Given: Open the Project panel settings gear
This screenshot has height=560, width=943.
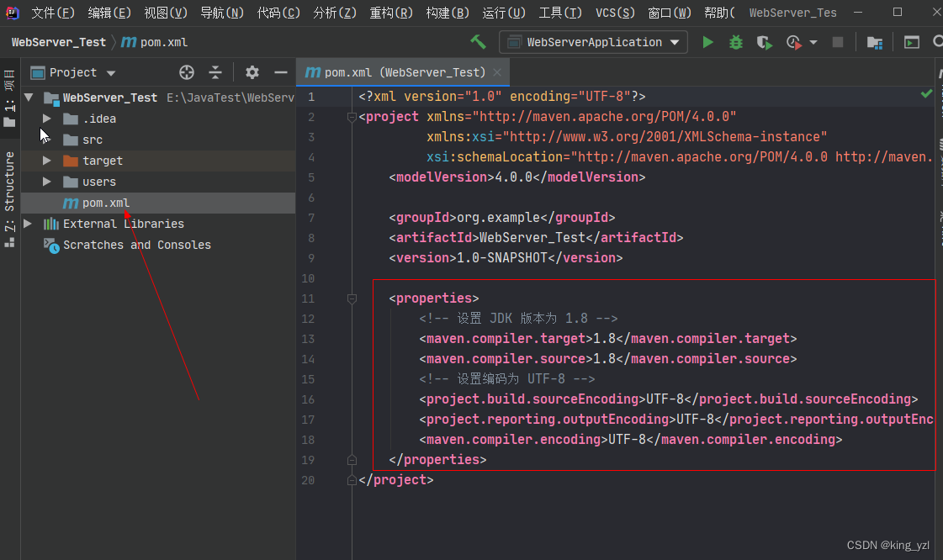Looking at the screenshot, I should pyautogui.click(x=252, y=72).
